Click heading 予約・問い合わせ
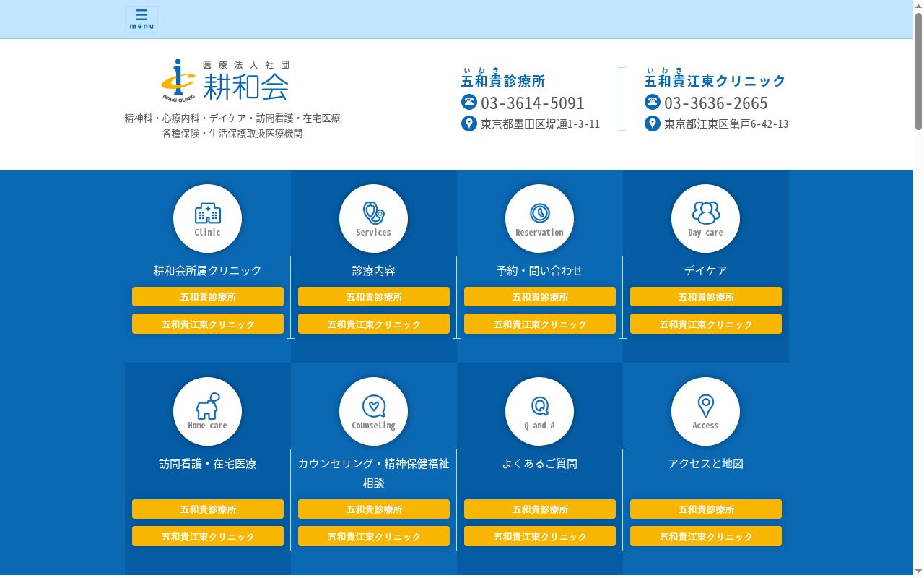Viewport: 924px width, 578px height. (x=540, y=271)
